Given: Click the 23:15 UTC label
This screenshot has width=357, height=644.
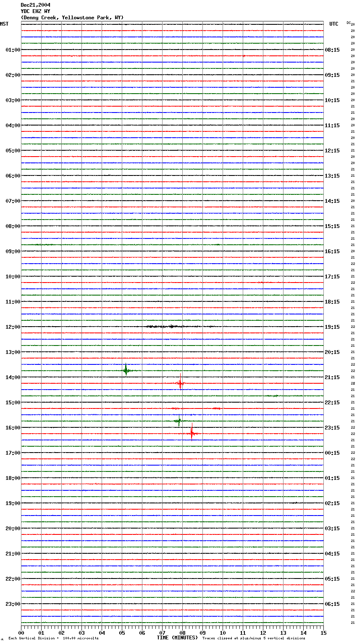Looking at the screenshot, I should (332, 428).
